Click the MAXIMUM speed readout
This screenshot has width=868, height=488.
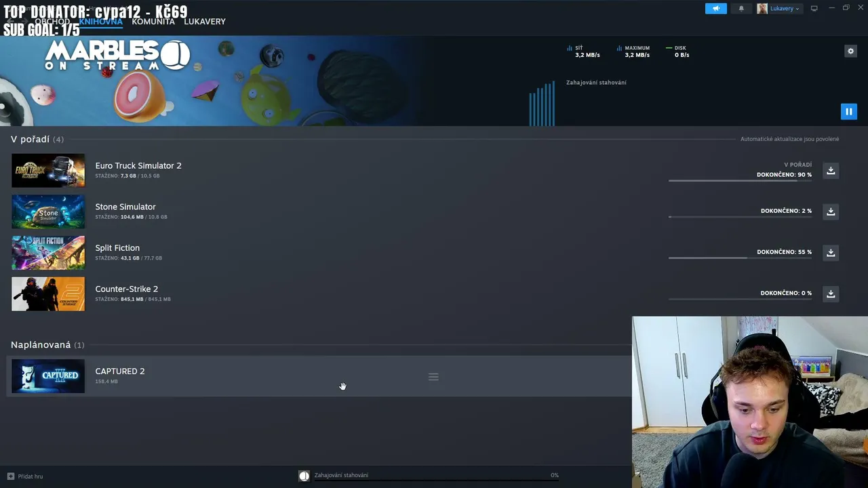pos(633,52)
